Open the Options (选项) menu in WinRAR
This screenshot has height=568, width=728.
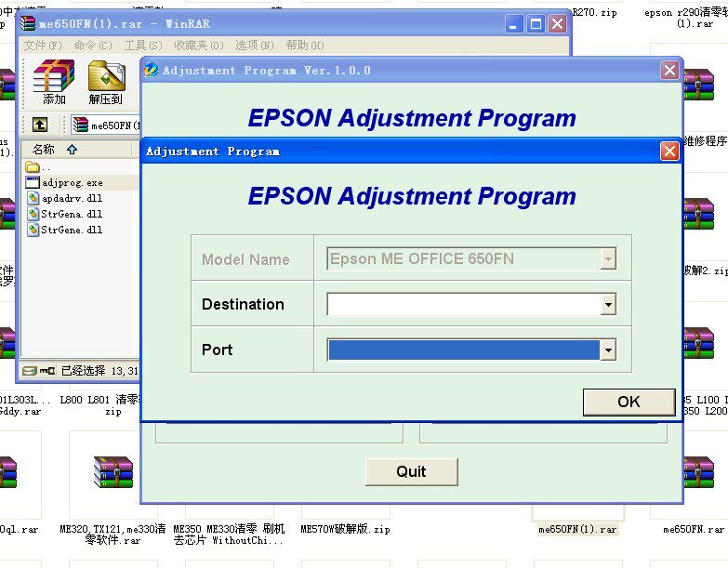pos(255,46)
